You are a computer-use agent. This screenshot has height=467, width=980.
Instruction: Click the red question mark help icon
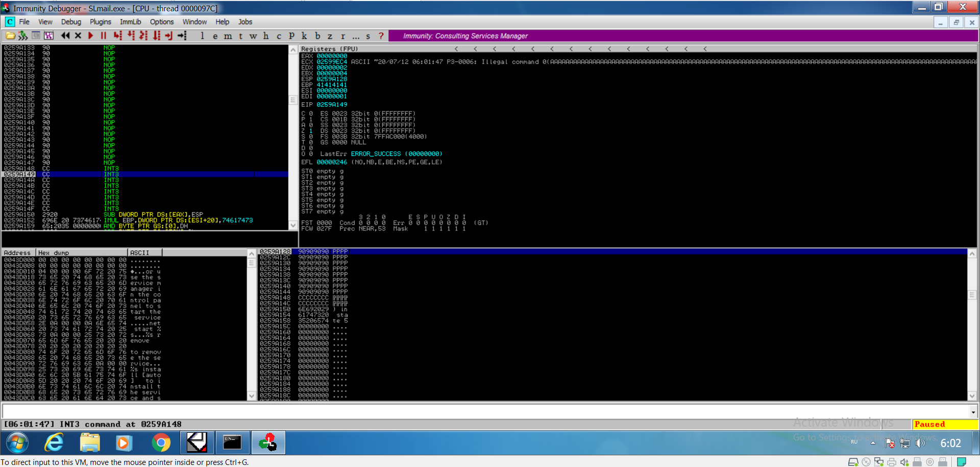coord(381,36)
